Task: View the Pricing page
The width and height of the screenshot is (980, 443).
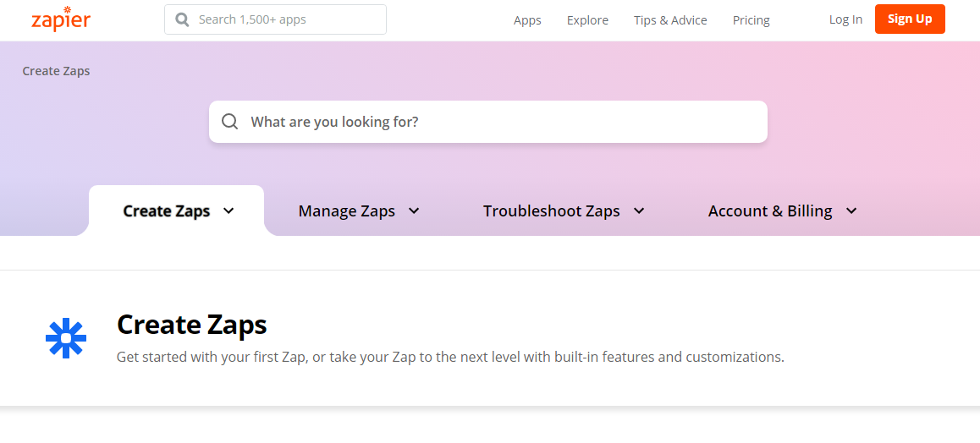Action: (752, 20)
